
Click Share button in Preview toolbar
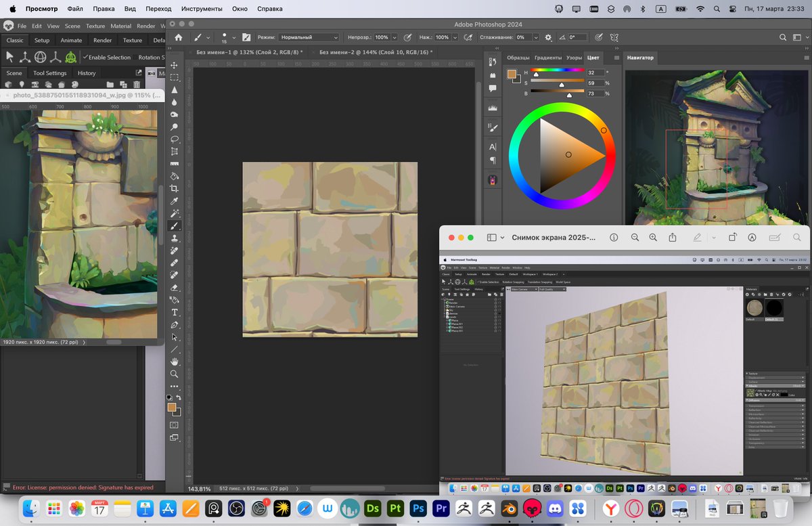click(673, 238)
